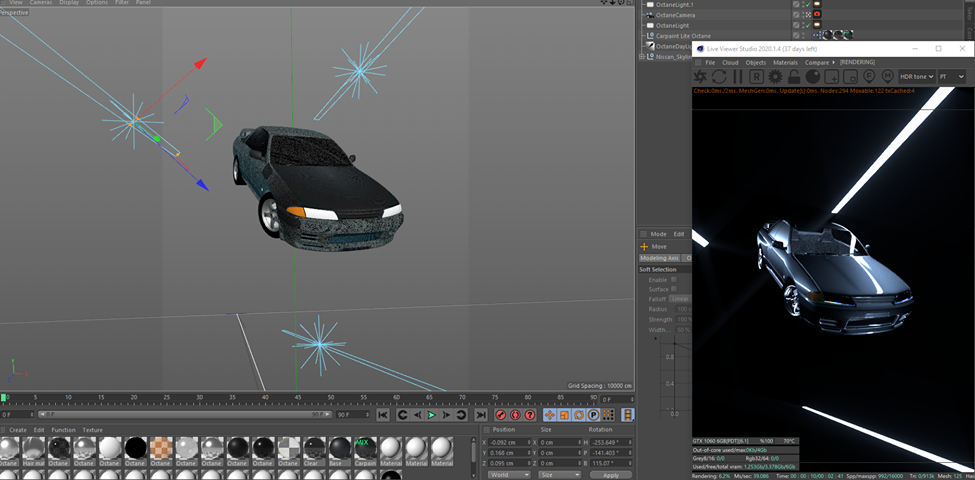The height and width of the screenshot is (480, 975).
Task: Toggle the lock resolution padlock icon
Action: pos(793,76)
